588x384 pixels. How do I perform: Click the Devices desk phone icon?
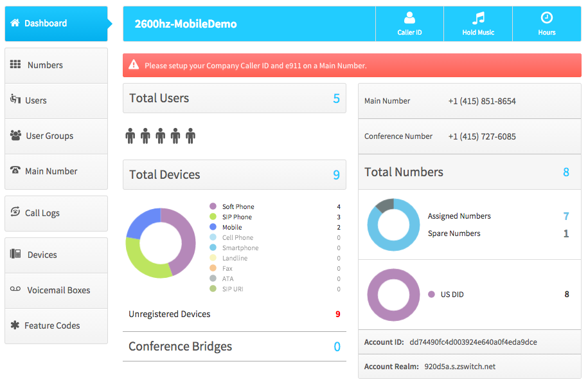(x=15, y=253)
